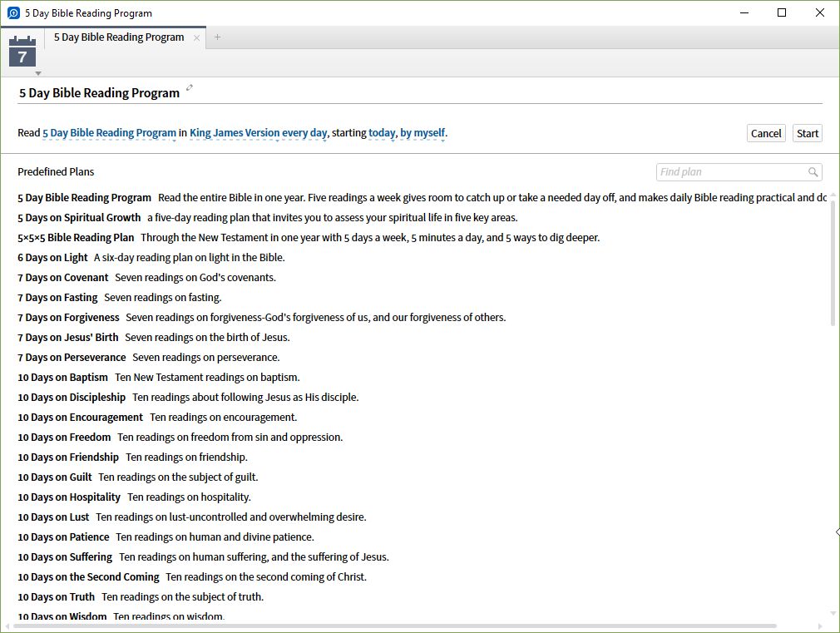Click the magnifier in the Find plan box
The width and height of the screenshot is (840, 633).
813,171
